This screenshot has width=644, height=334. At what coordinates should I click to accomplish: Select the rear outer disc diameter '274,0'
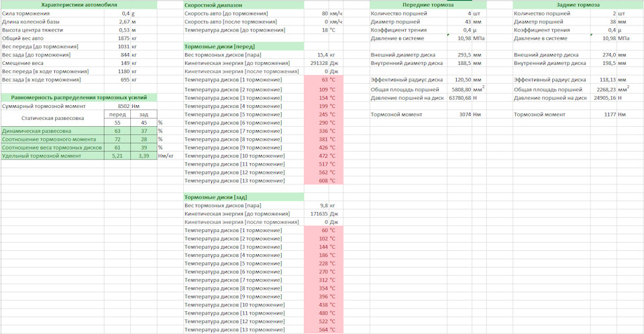(604, 54)
